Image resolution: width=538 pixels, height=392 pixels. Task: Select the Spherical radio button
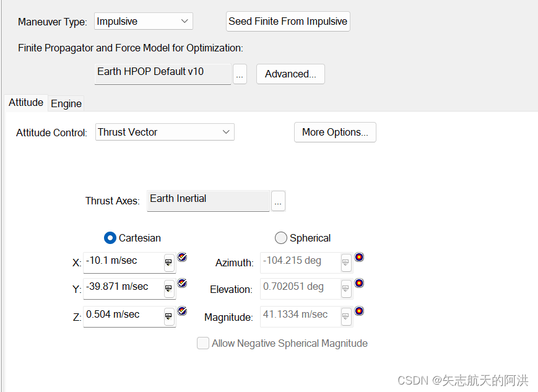(x=280, y=238)
